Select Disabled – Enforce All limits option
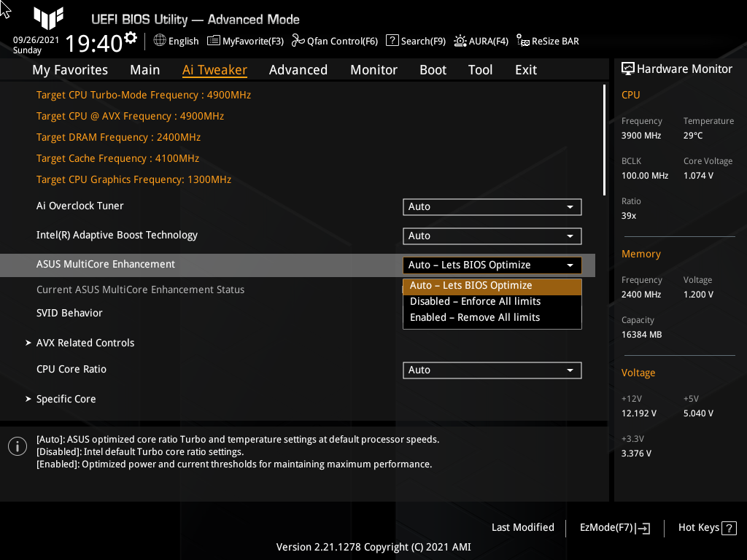The image size is (747, 560). pos(474,301)
